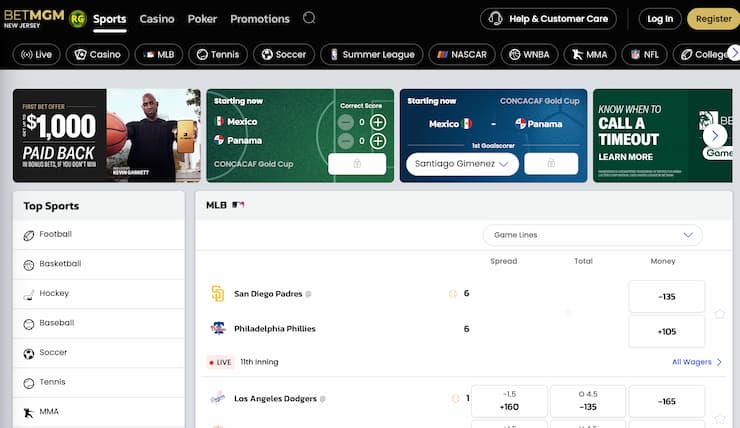Bet Dodgers moneyline -165
Screen dimensions: 740x428
point(666,402)
